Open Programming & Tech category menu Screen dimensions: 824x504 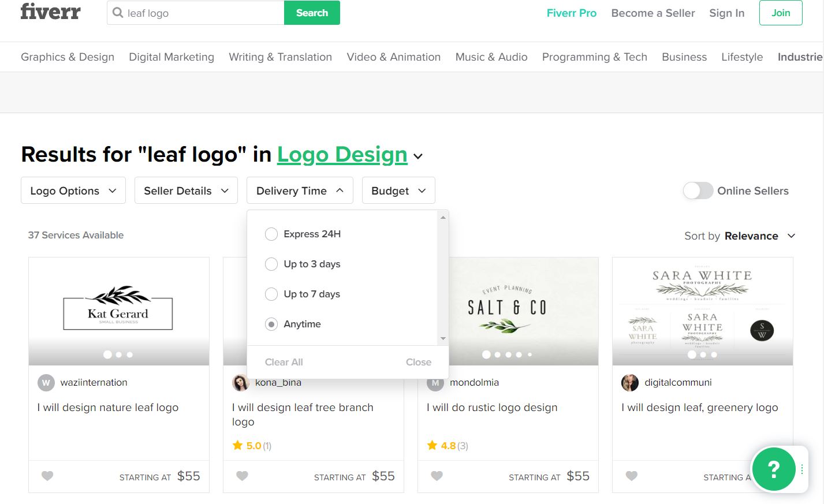click(x=594, y=57)
